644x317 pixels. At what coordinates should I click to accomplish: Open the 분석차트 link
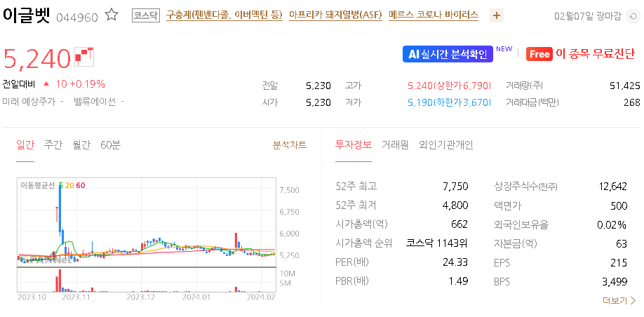tap(290, 145)
